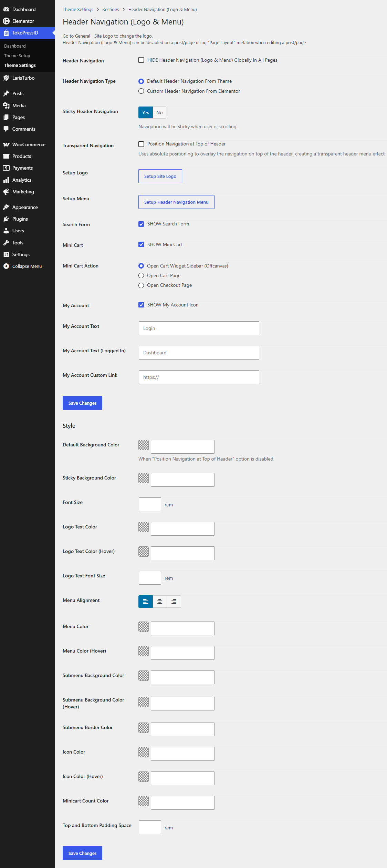
Task: Click the upper Save Changes button
Action: 82,403
